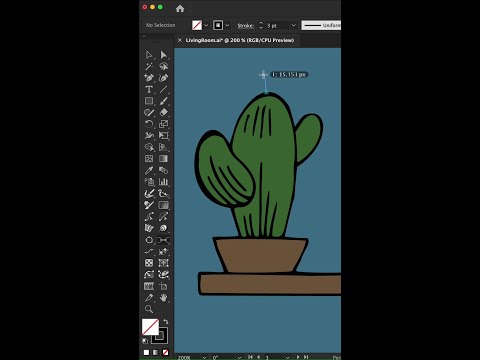
Task: Choose the Line Segment tool
Action: [163, 89]
